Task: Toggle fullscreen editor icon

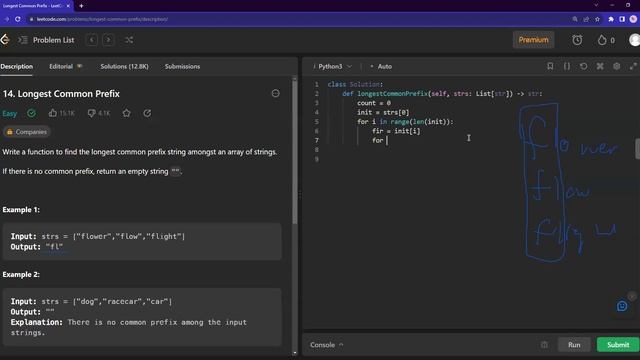Action: pos(633,66)
